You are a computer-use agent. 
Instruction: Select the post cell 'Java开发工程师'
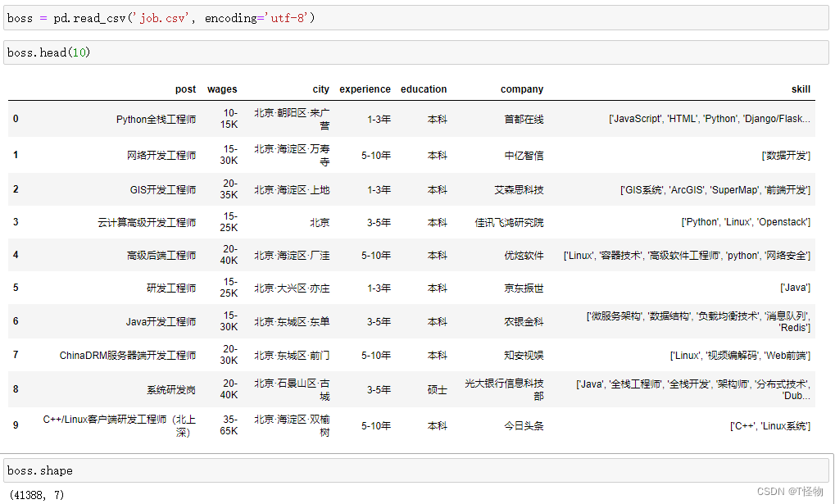[x=161, y=322]
